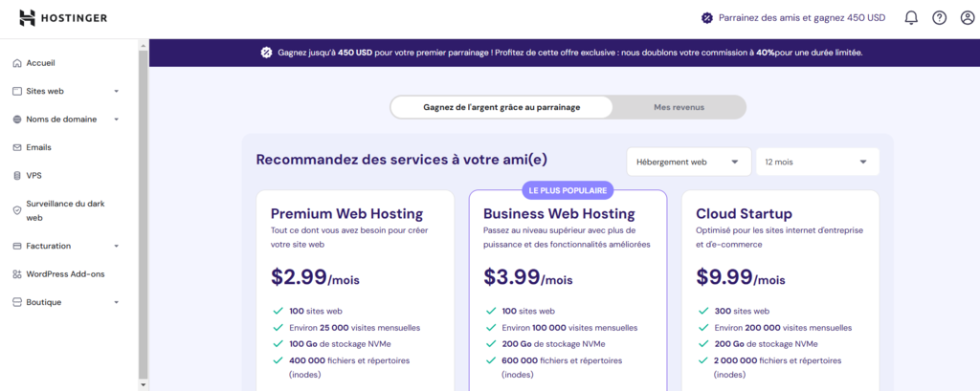
Task: Click the LE PLUS POPULAIRE badge
Action: tap(568, 190)
